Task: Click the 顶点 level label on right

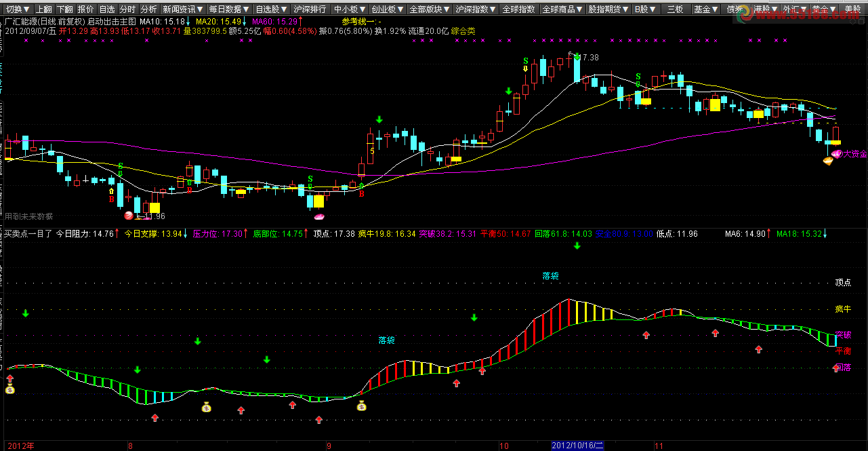Action: coord(843,283)
